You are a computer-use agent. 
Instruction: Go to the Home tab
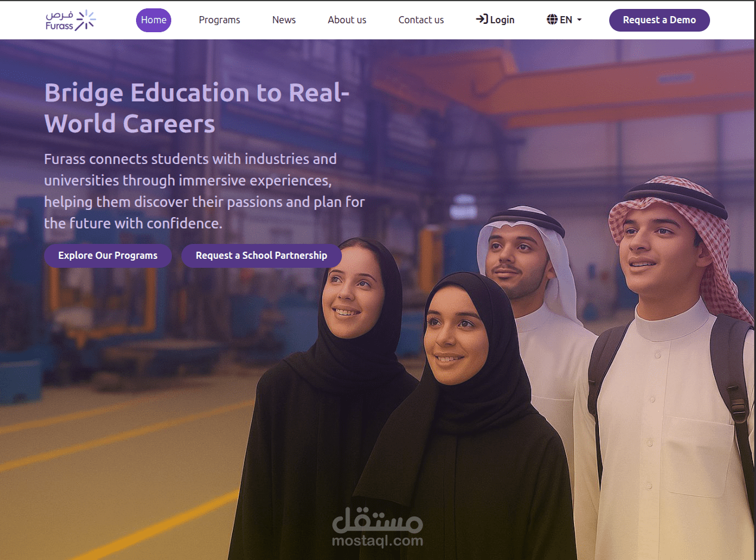tap(153, 20)
